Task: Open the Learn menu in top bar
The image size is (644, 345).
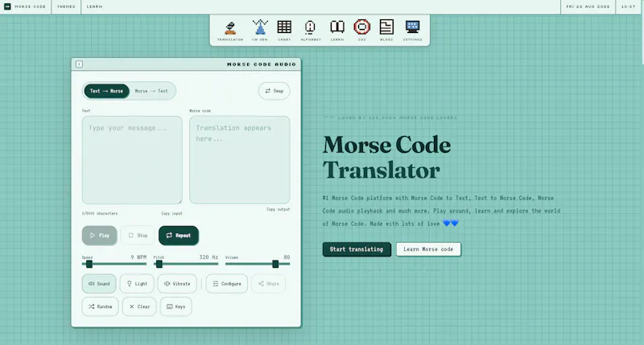Action: click(94, 6)
